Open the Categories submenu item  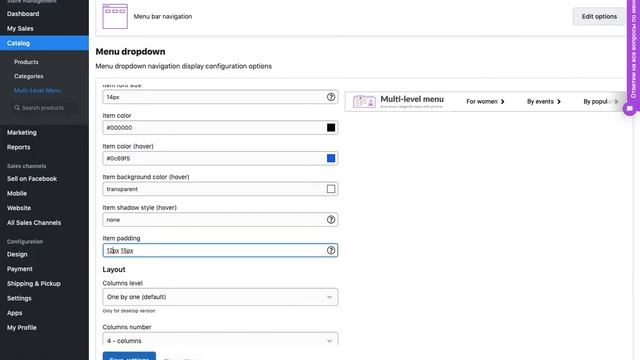point(29,76)
